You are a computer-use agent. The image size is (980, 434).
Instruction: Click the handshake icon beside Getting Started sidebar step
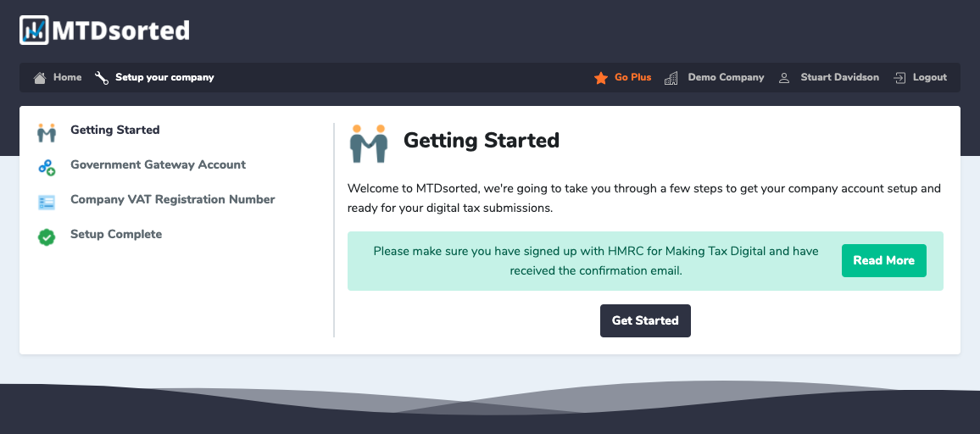[47, 132]
